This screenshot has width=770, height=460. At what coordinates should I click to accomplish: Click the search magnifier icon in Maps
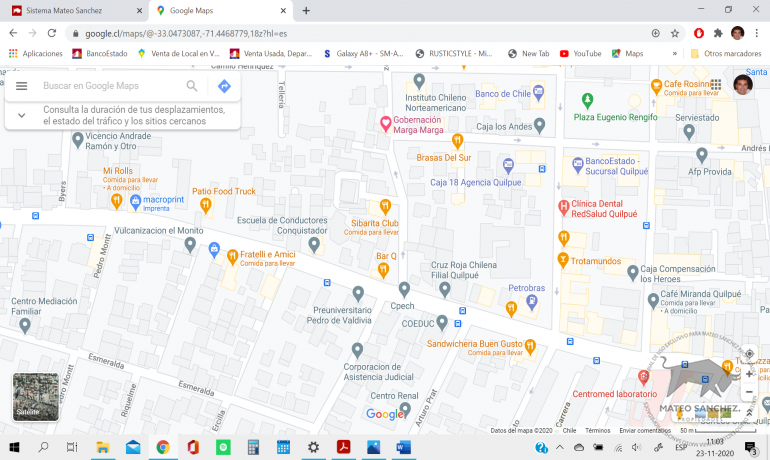point(192,86)
